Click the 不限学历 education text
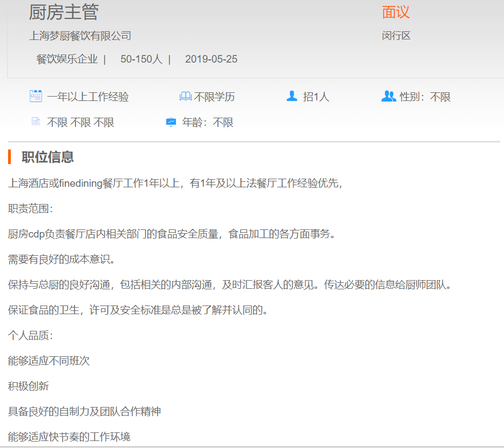This screenshot has width=504, height=448. [x=214, y=97]
